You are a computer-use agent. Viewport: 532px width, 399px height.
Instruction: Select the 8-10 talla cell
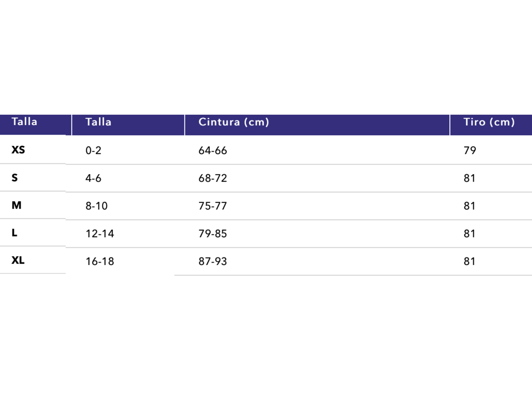(96, 206)
